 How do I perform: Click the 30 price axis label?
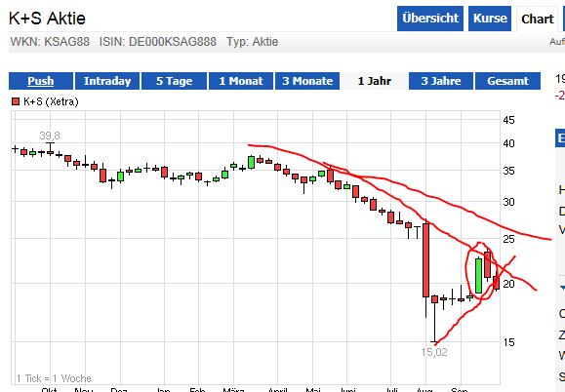(508, 202)
